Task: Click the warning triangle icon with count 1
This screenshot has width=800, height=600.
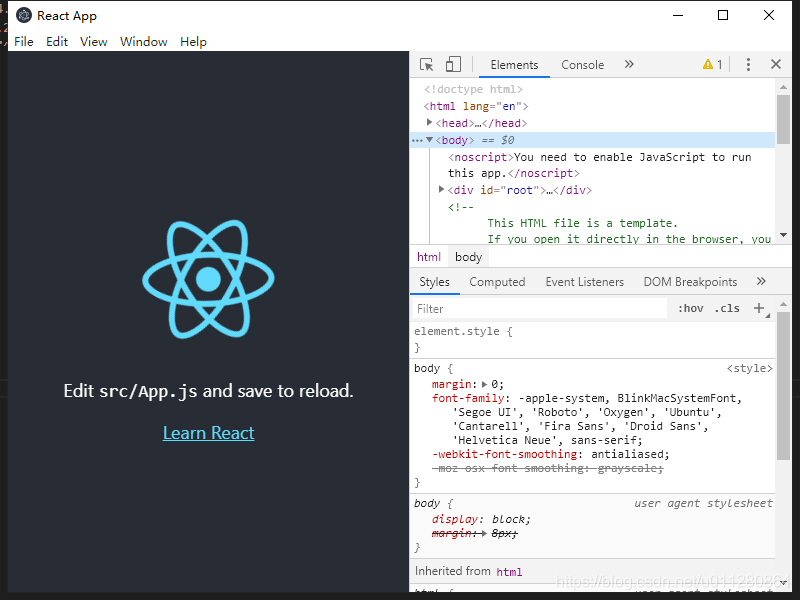Action: coord(712,64)
